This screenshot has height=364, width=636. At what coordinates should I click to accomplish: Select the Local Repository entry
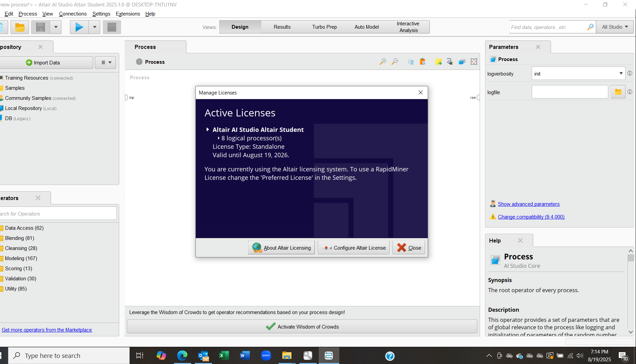[x=28, y=108]
